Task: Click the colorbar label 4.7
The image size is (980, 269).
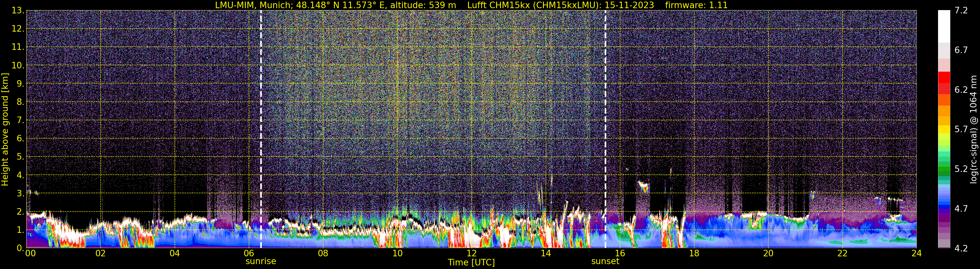Action: (x=961, y=208)
